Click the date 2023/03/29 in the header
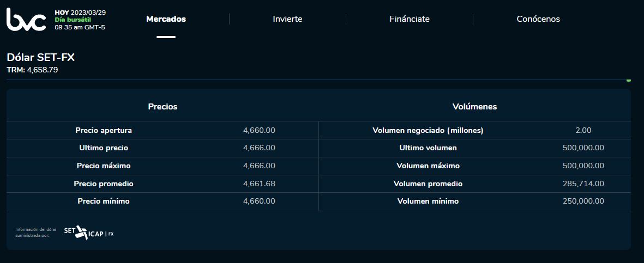This screenshot has width=644, height=263. click(x=88, y=12)
